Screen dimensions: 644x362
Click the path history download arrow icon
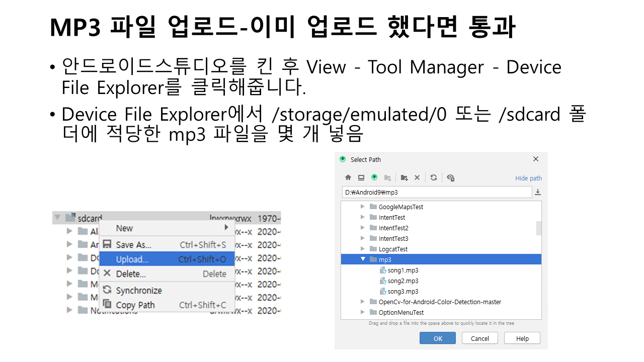538,192
